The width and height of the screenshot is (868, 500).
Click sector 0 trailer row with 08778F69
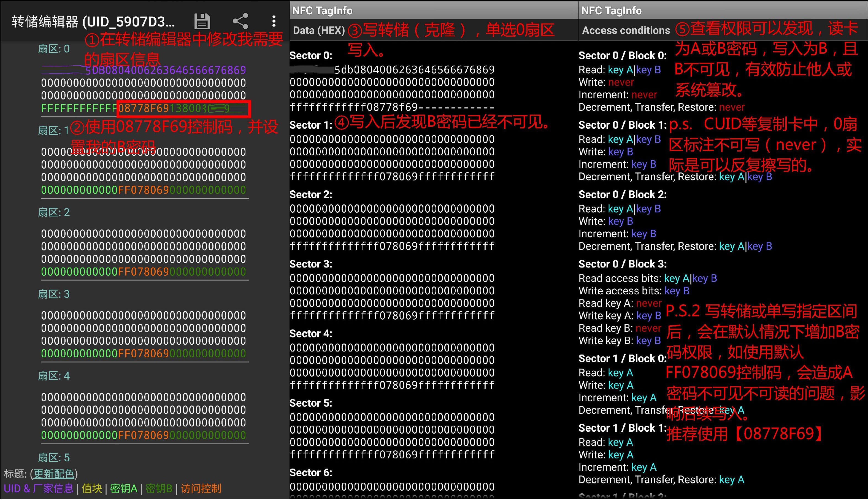click(144, 109)
